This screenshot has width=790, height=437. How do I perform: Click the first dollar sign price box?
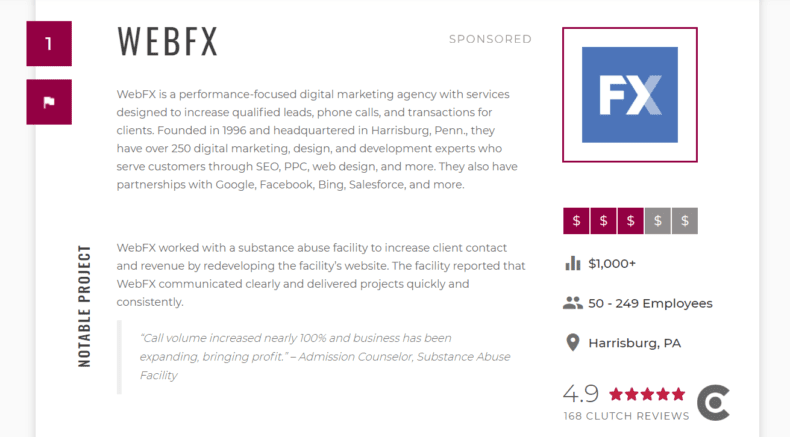point(576,221)
